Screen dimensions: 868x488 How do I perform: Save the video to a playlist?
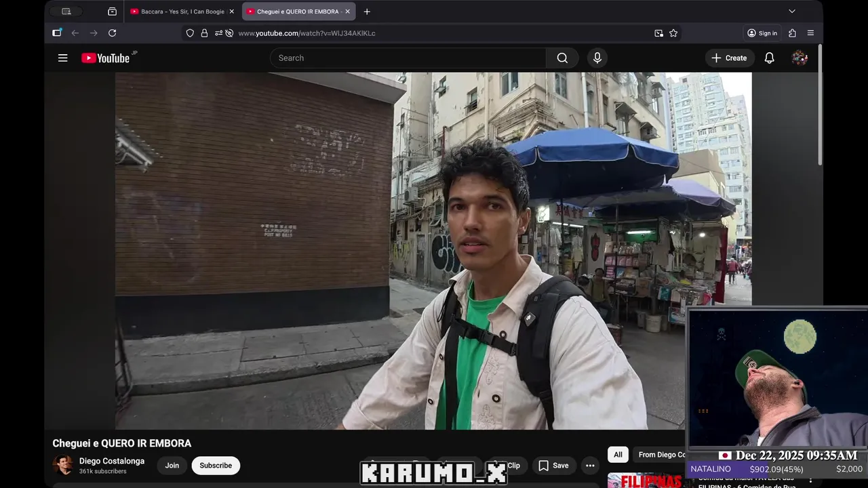point(553,466)
